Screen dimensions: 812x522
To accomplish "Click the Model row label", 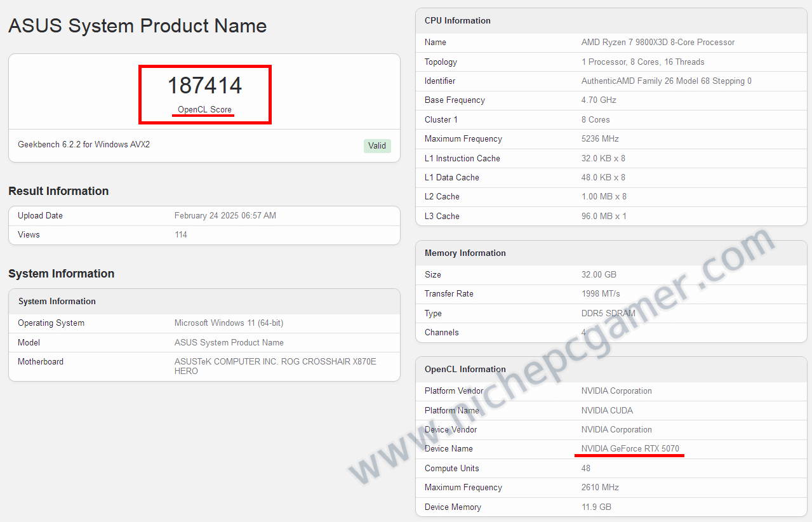I will click(x=29, y=342).
